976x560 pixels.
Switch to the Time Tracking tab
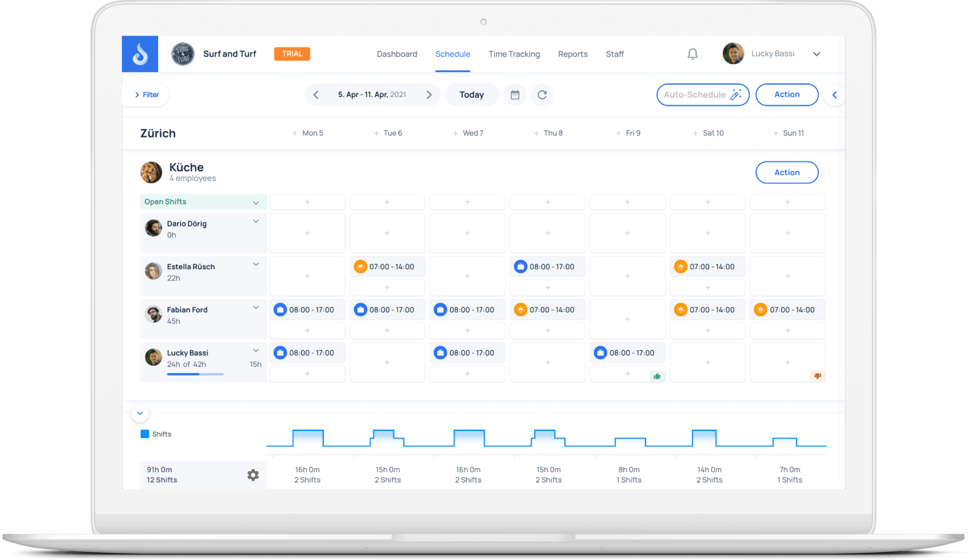pyautogui.click(x=514, y=54)
